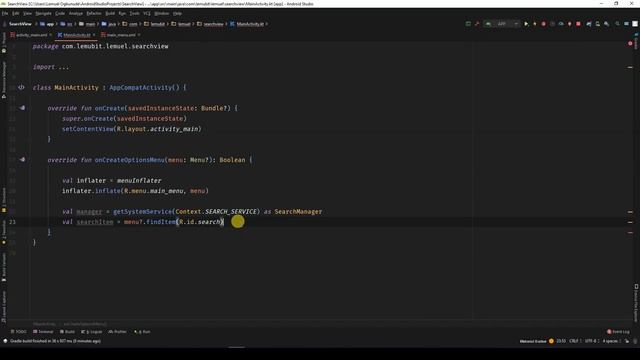Open the Layout Captures sidebar tab
This screenshot has width=640, height=360.
4,307
